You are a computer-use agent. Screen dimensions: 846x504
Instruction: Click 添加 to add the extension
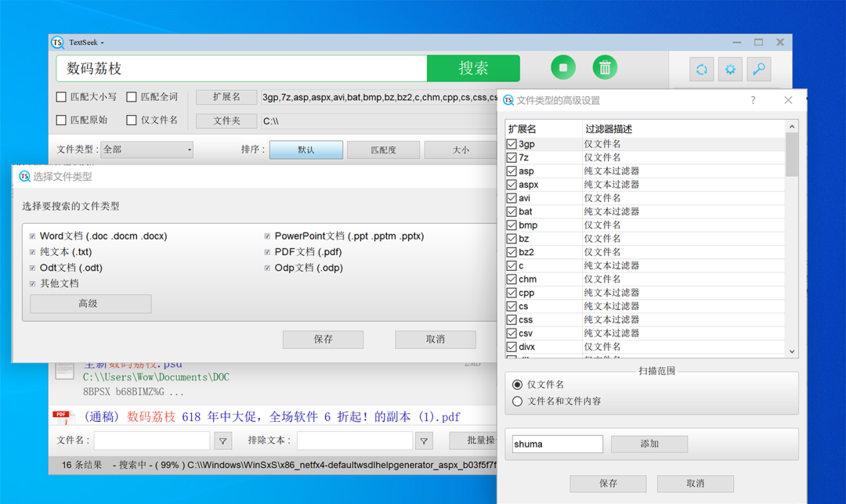pyautogui.click(x=649, y=444)
